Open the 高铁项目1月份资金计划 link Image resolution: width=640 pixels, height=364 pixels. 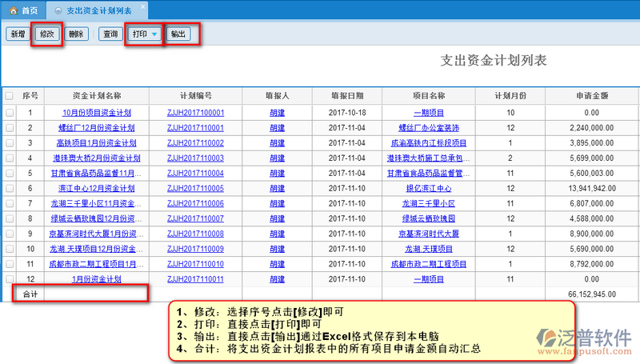pyautogui.click(x=97, y=143)
